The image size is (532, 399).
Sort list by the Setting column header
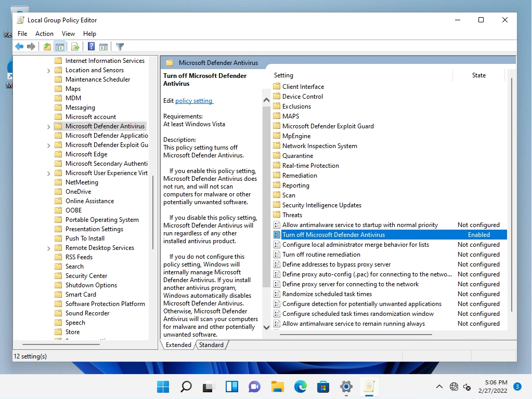coord(362,75)
